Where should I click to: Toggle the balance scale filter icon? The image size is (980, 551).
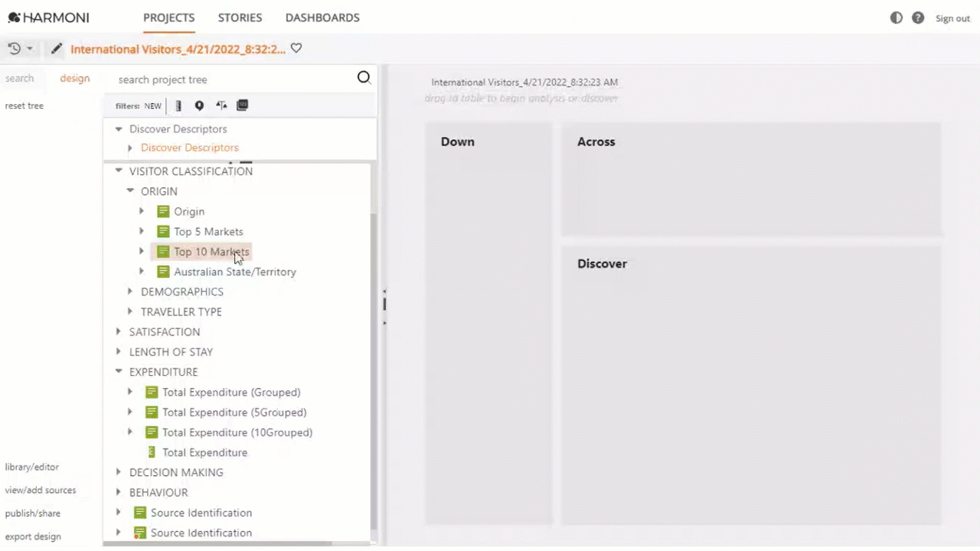click(221, 106)
